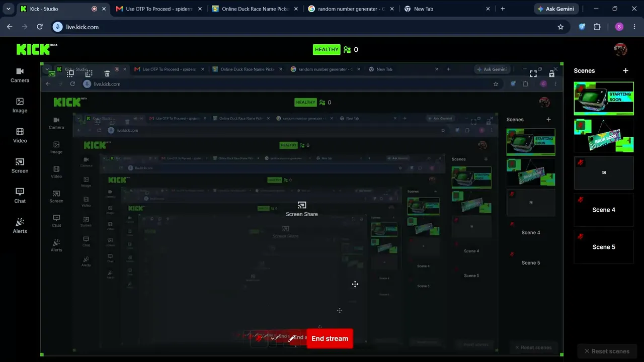644x362 pixels.
Task: Open the Chrome Extensions puzzle menu
Action: pos(597,27)
